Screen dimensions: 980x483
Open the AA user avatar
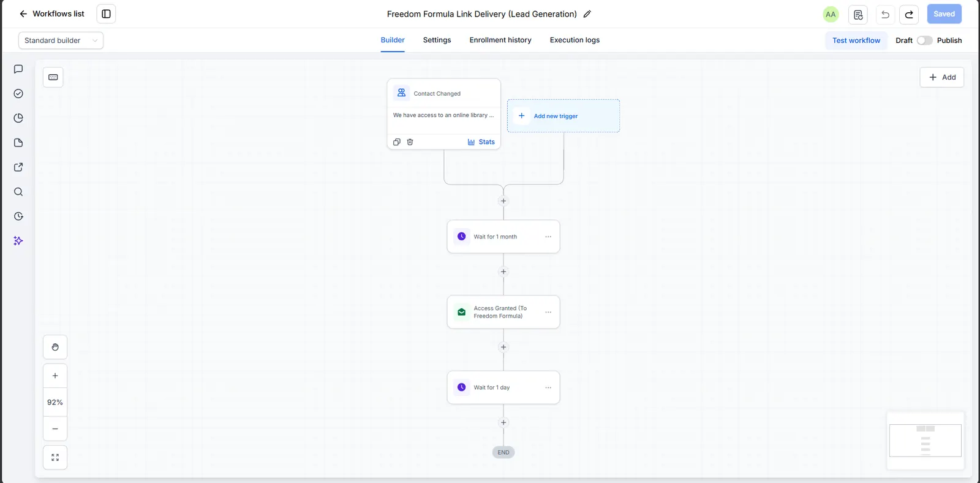(x=831, y=14)
